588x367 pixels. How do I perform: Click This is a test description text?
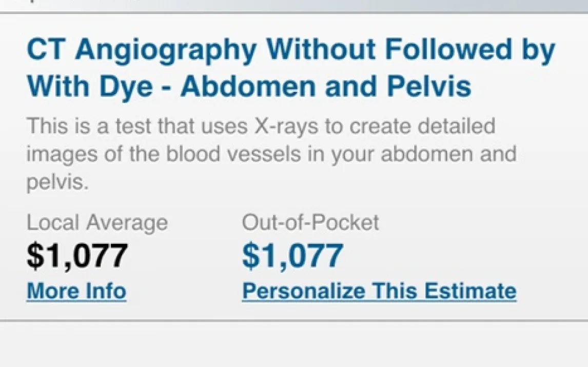(x=88, y=126)
